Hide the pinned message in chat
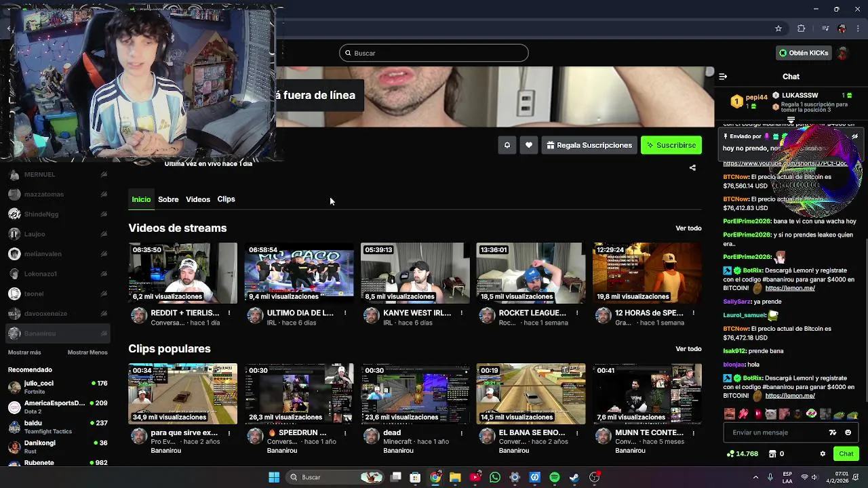This screenshot has height=488, width=868. pos(854,136)
